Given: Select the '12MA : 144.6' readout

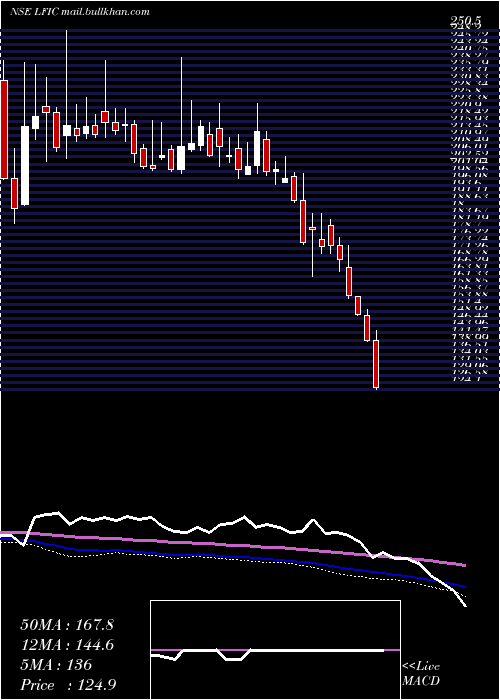Looking at the screenshot, I should (67, 645).
